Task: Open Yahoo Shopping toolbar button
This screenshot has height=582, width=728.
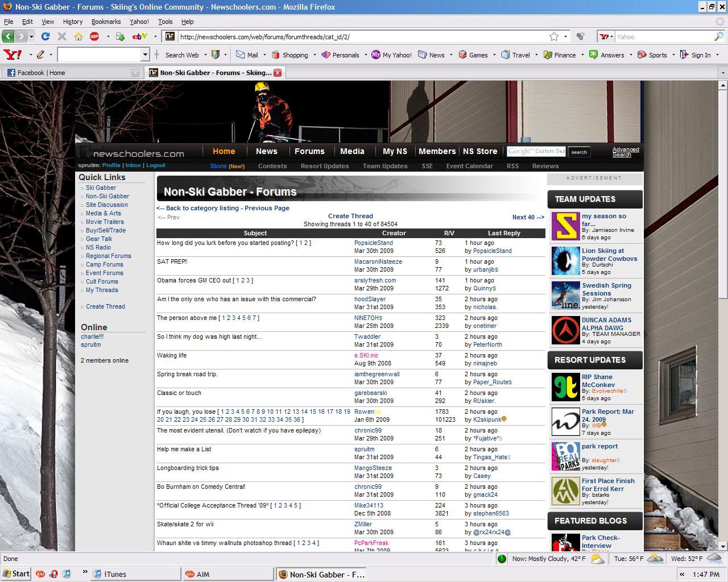Action: (289, 55)
